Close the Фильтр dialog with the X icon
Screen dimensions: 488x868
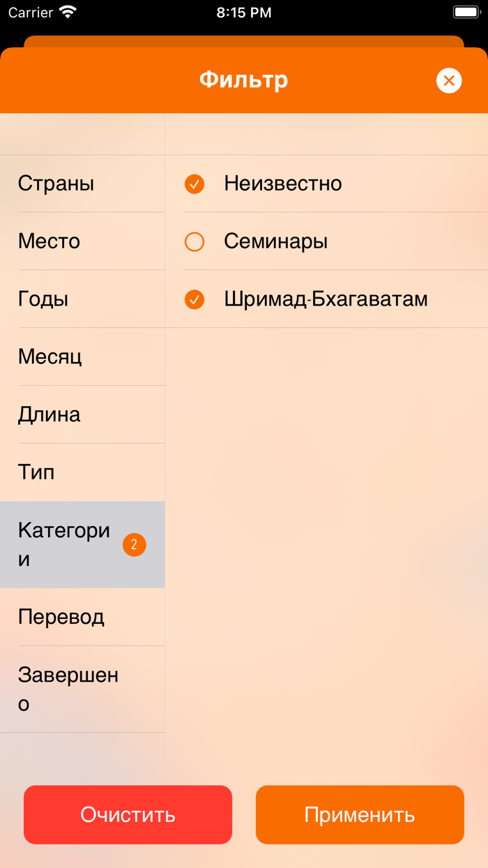[449, 80]
